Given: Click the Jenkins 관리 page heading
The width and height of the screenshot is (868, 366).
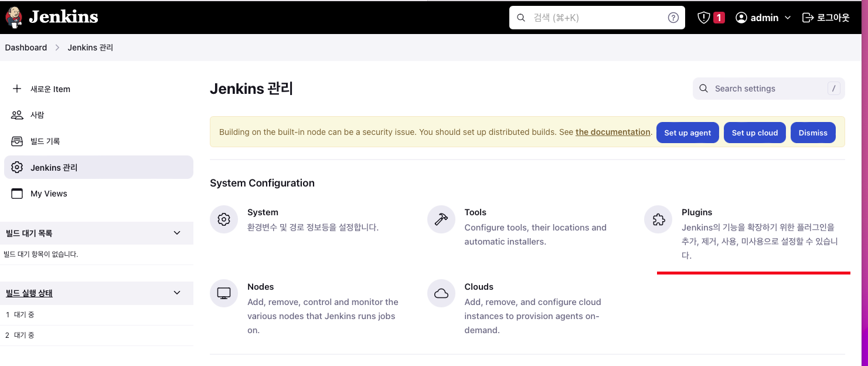Looking at the screenshot, I should coord(251,89).
